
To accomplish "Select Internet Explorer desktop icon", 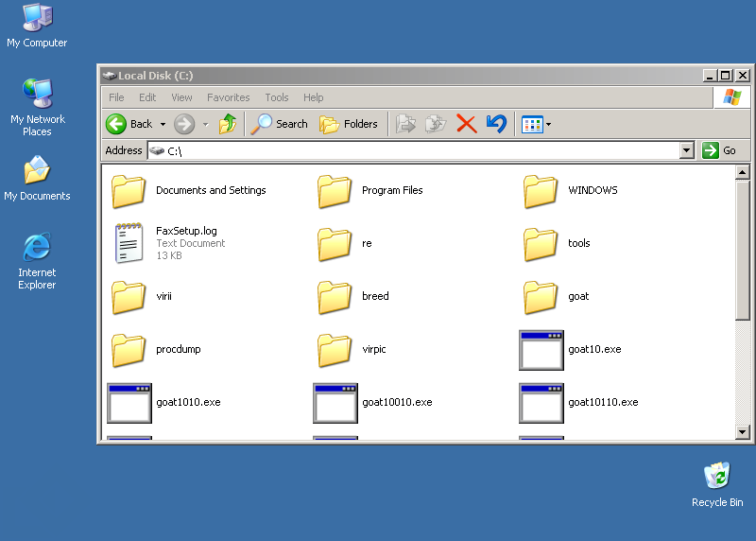I will point(37,261).
